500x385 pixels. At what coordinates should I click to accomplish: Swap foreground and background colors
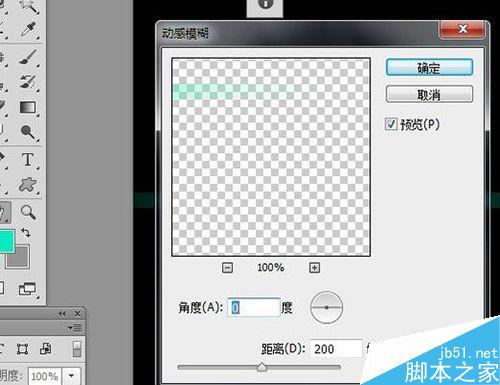[x=26, y=232]
